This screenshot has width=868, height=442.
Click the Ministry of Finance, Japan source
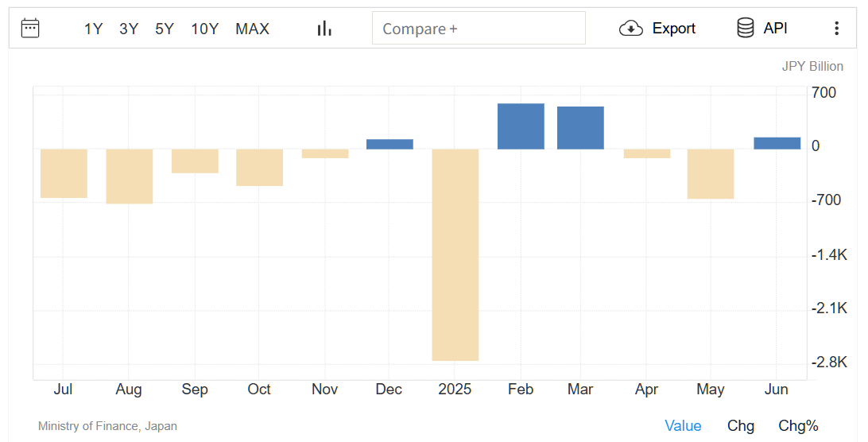click(107, 426)
